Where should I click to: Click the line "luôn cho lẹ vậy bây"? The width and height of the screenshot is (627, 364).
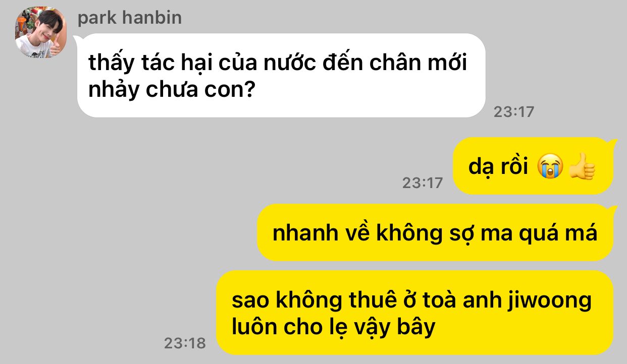point(333,328)
